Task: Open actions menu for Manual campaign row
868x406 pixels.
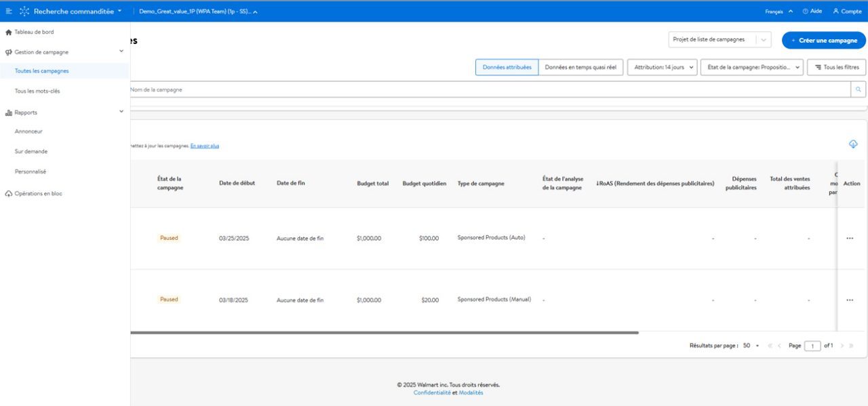Action: [x=850, y=300]
